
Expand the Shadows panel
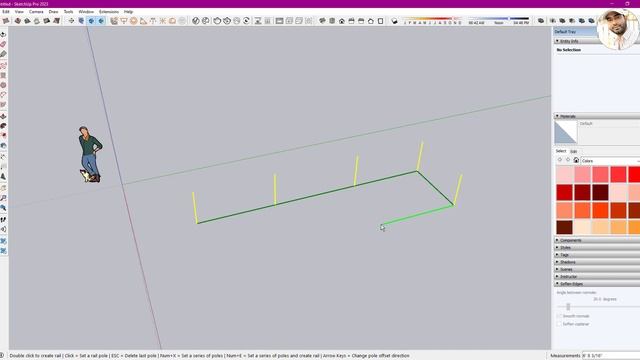597,262
